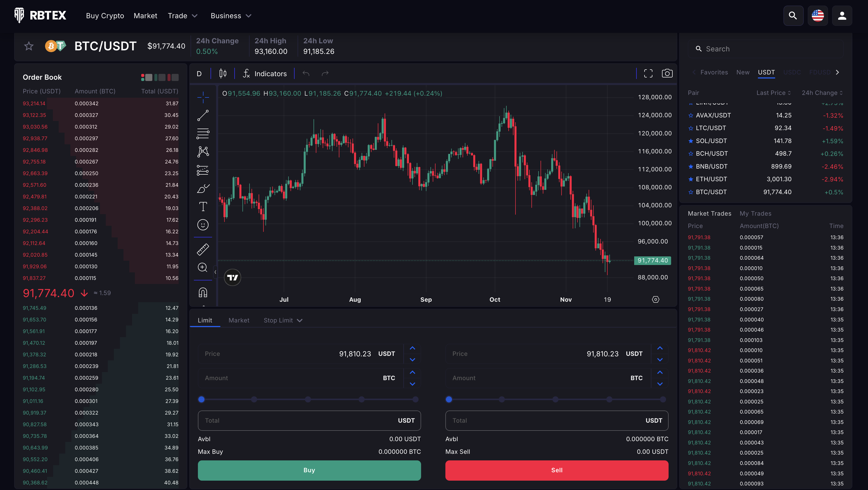Select the ruler measure tool
The height and width of the screenshot is (490, 868).
[203, 249]
